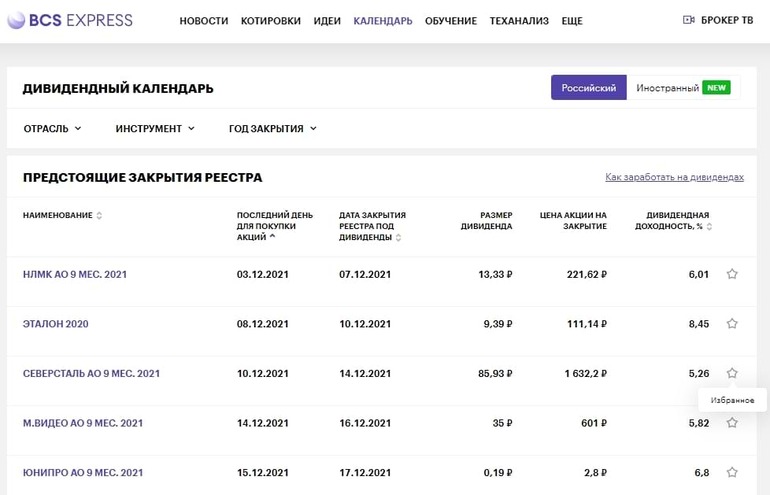
Task: Click dividend amount 85,93 ₽
Action: (495, 374)
